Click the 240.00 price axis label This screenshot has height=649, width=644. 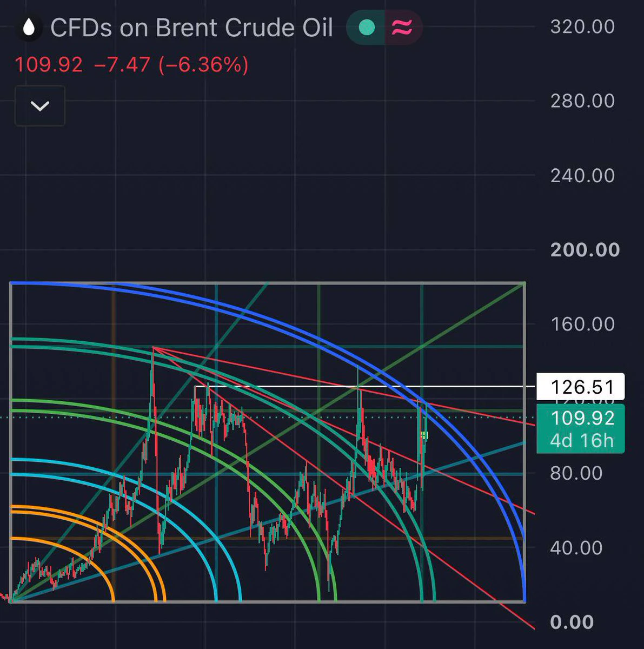[x=582, y=175]
